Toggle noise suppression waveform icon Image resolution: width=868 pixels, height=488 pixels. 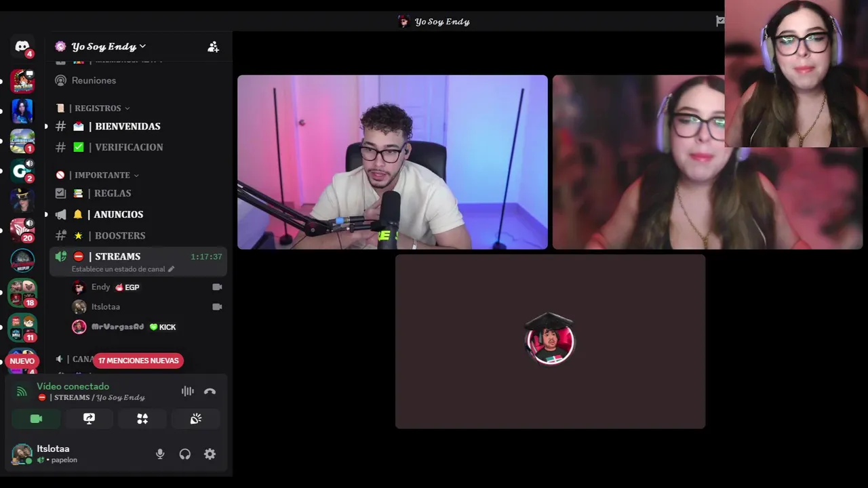click(x=187, y=391)
